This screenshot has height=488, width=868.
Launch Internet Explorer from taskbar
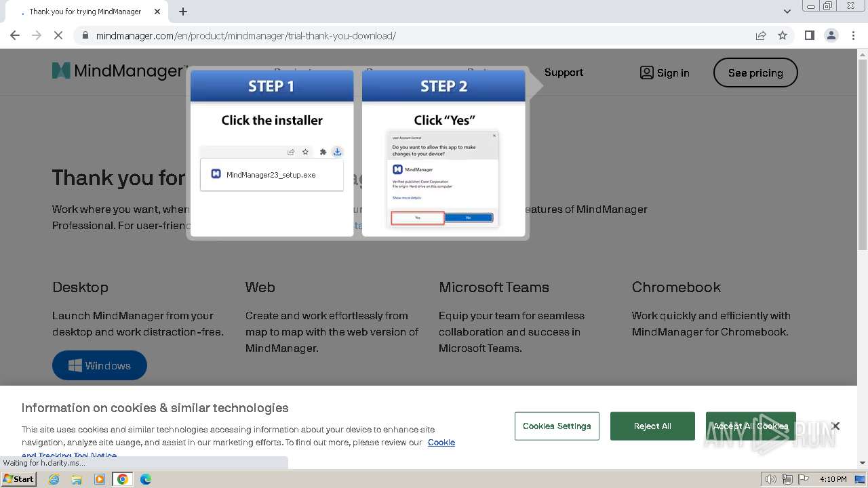tap(54, 479)
